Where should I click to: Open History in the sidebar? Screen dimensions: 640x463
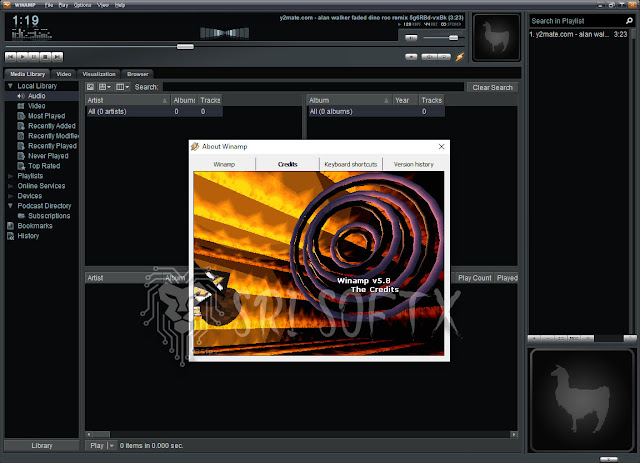pos(28,236)
